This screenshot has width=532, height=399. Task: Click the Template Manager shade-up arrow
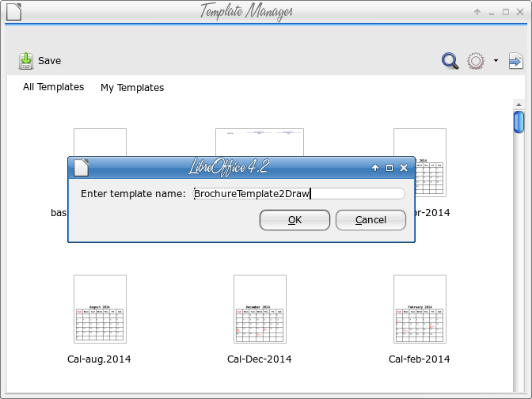(477, 12)
